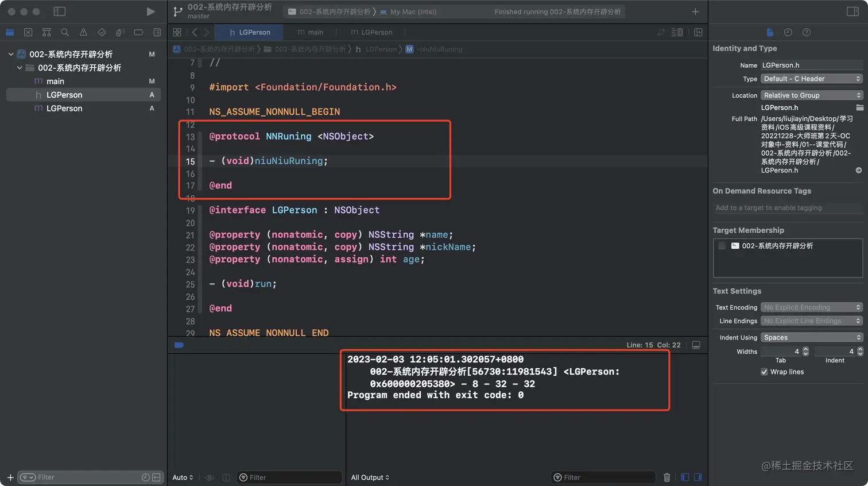The image size is (868, 486).
Task: Open the related items grid menu
Action: click(x=177, y=32)
